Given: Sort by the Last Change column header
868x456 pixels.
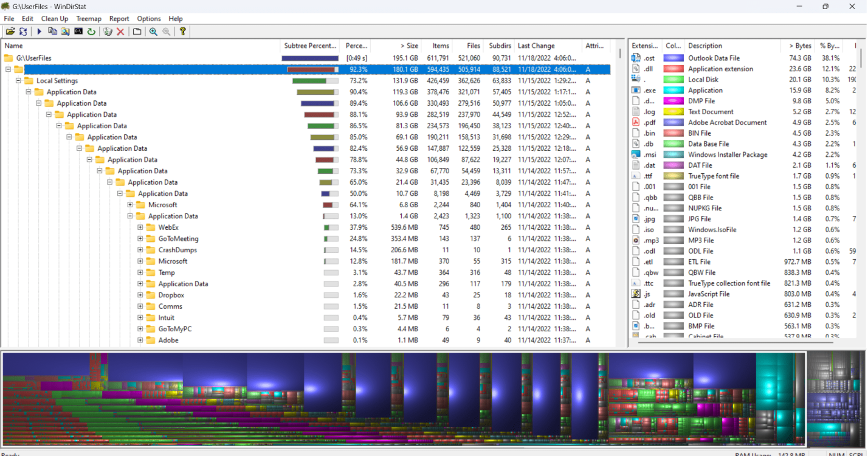Looking at the screenshot, I should click(548, 46).
